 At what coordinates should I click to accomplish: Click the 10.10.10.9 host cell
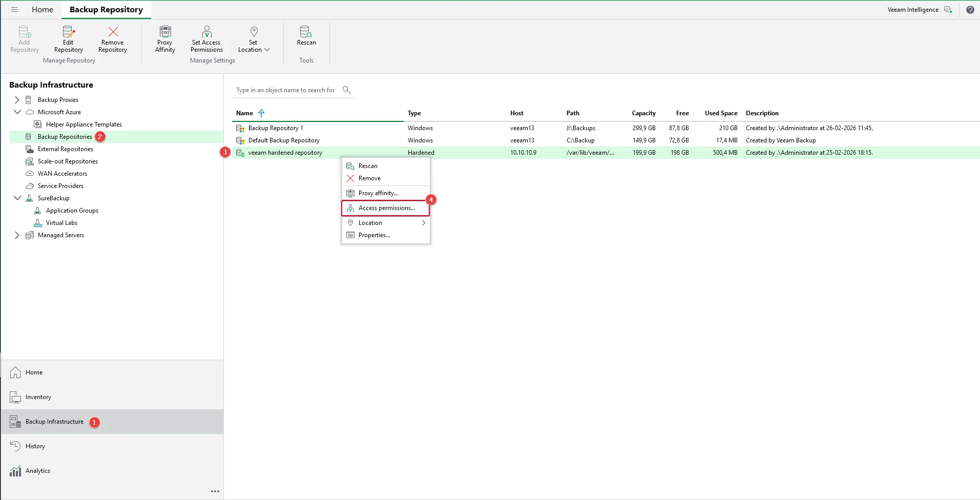tap(524, 153)
